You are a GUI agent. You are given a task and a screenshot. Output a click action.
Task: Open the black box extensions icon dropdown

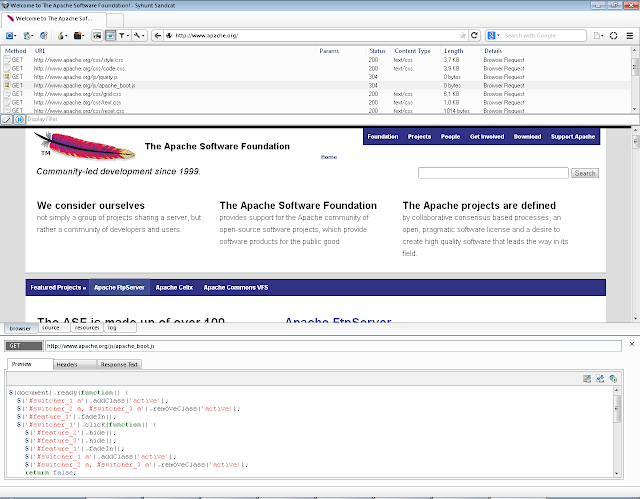click(x=79, y=36)
